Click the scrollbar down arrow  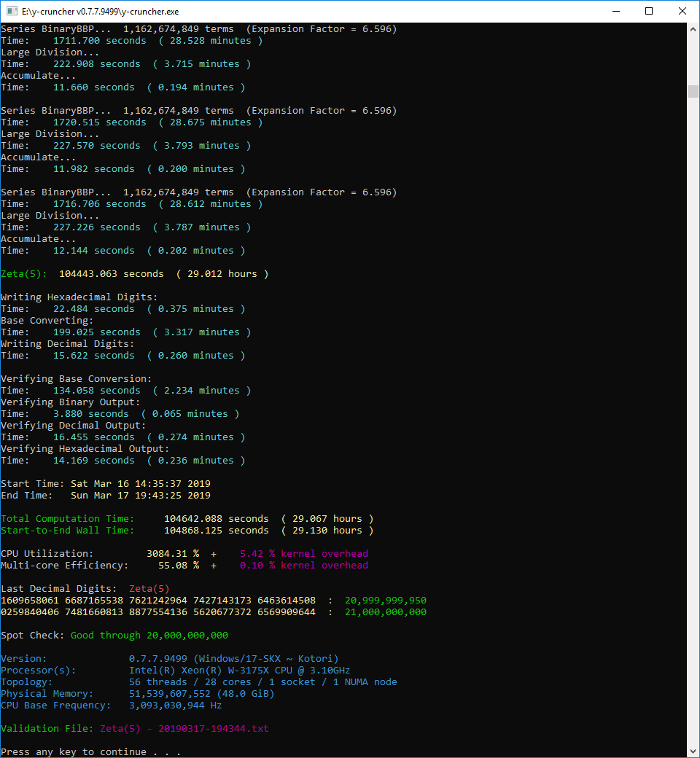click(693, 751)
